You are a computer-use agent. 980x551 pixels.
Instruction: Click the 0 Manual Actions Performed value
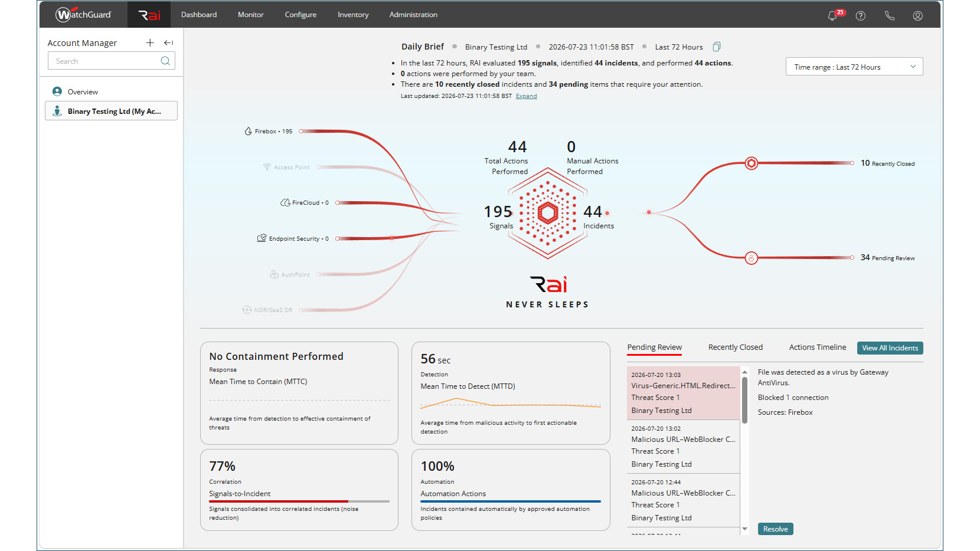tap(571, 147)
